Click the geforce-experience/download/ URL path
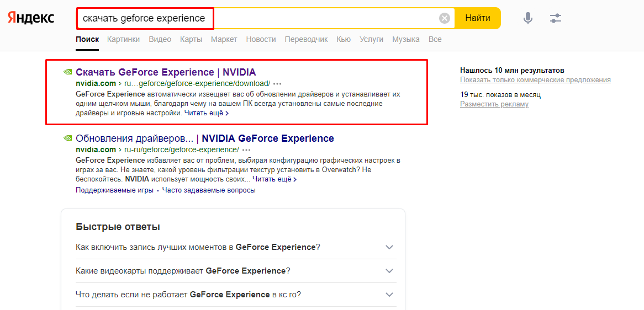This screenshot has height=310, width=644. [x=197, y=84]
